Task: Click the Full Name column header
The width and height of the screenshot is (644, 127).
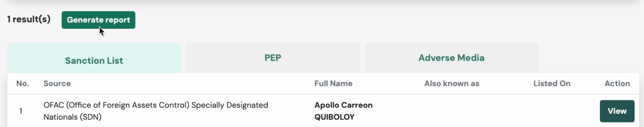Action: [x=333, y=84]
